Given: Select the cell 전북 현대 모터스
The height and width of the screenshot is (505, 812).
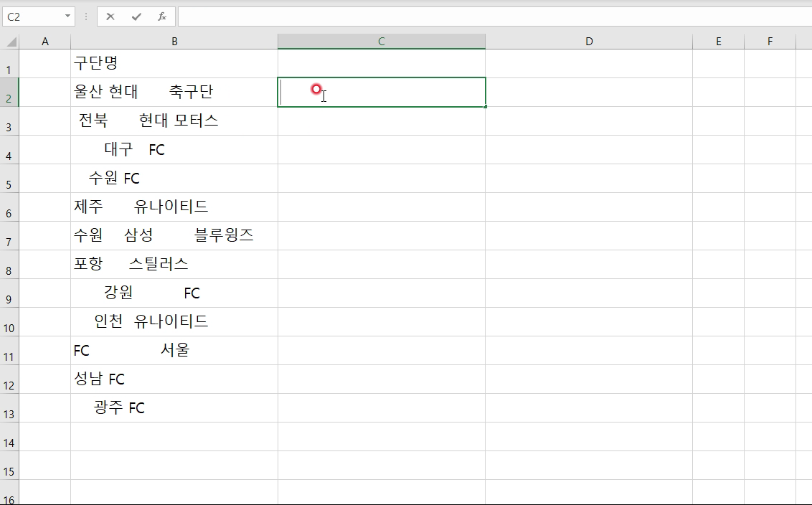Looking at the screenshot, I should 174,121.
